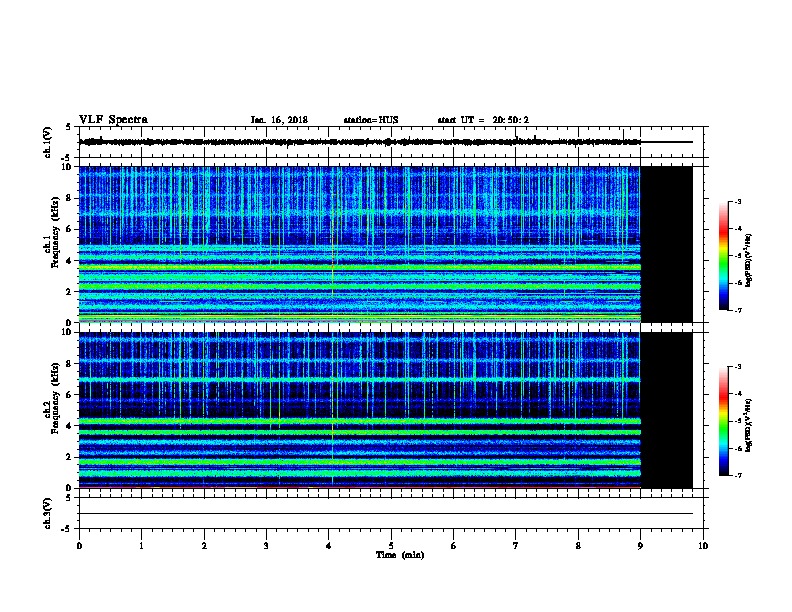Click the ch.2 frequency axis "10" tick label

(68, 332)
